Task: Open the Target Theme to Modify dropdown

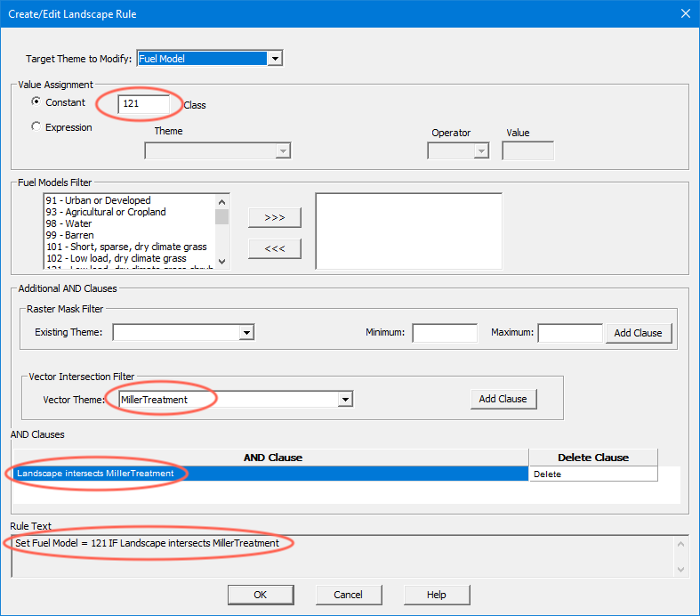Action: tap(275, 59)
